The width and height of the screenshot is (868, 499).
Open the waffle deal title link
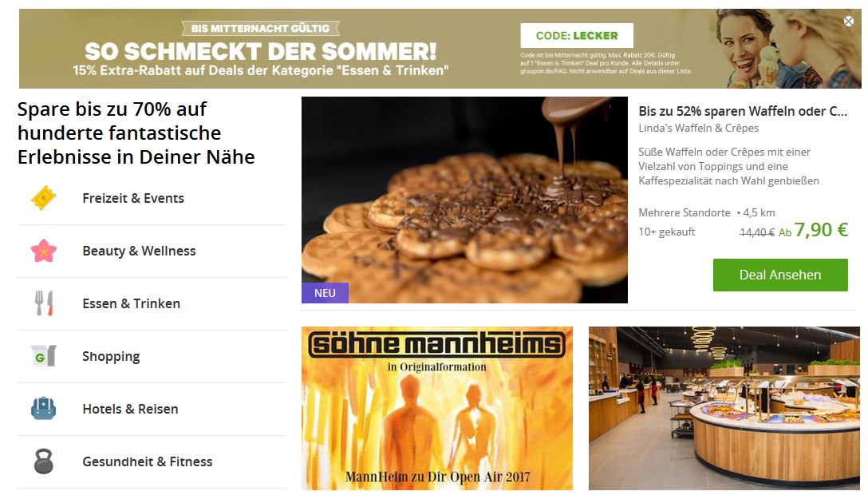743,111
